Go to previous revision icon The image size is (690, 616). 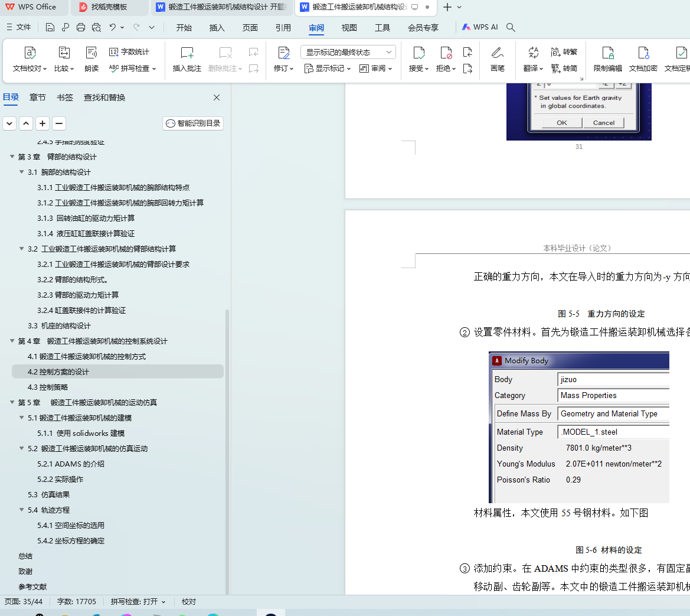[468, 53]
